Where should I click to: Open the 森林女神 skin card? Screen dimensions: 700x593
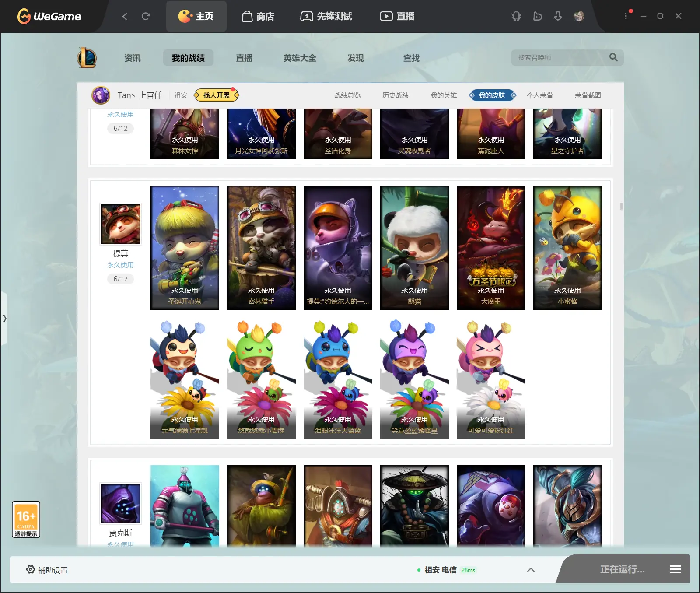pos(185,134)
